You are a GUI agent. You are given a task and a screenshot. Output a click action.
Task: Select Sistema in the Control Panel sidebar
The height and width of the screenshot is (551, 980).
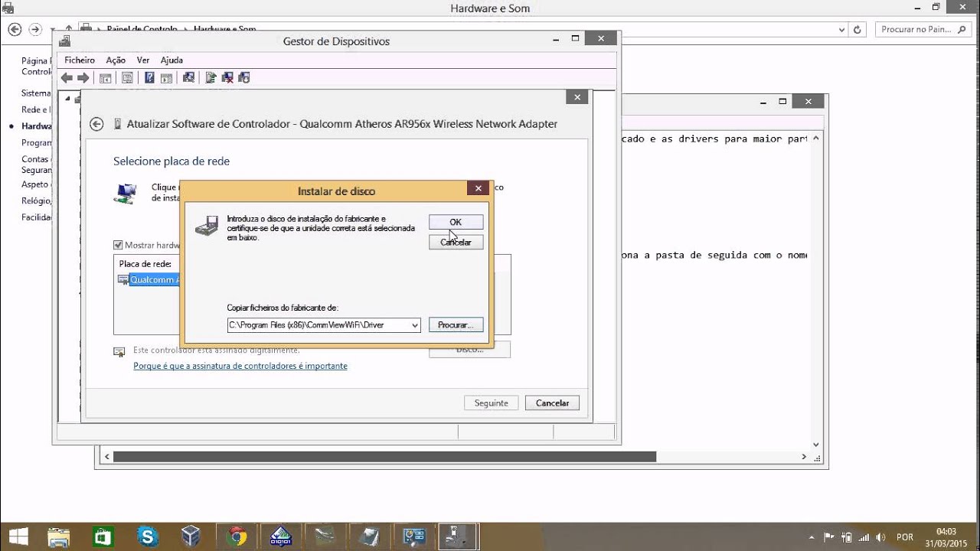click(36, 93)
